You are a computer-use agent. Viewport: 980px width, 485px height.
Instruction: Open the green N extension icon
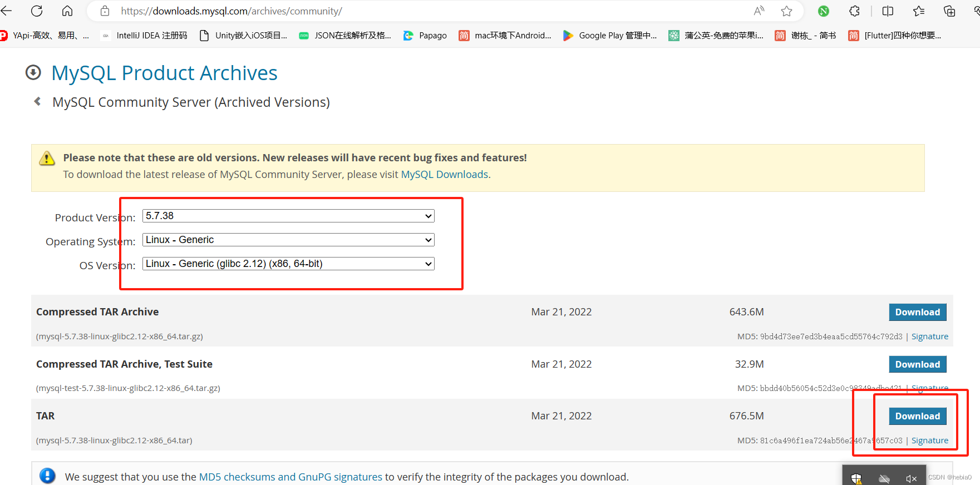pos(824,11)
